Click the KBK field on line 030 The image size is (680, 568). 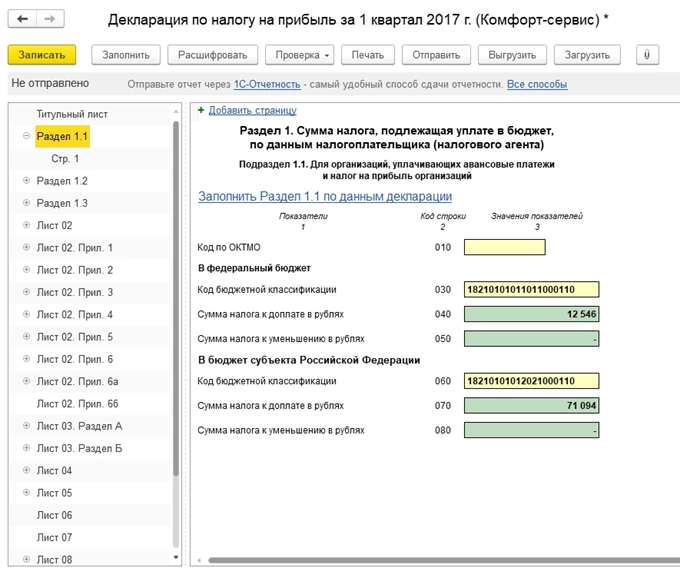click(x=532, y=289)
